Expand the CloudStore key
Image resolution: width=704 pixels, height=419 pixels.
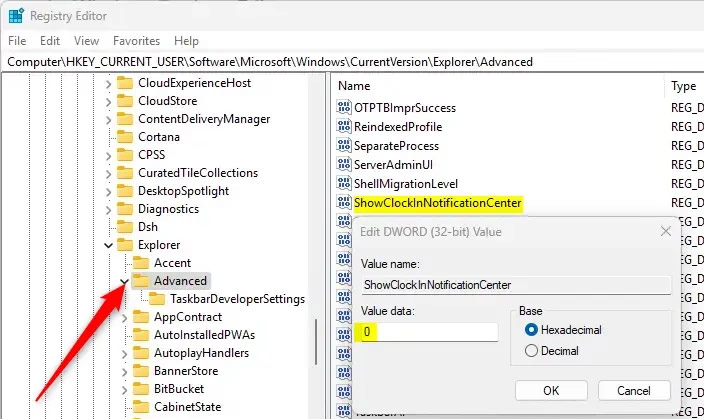tap(108, 101)
